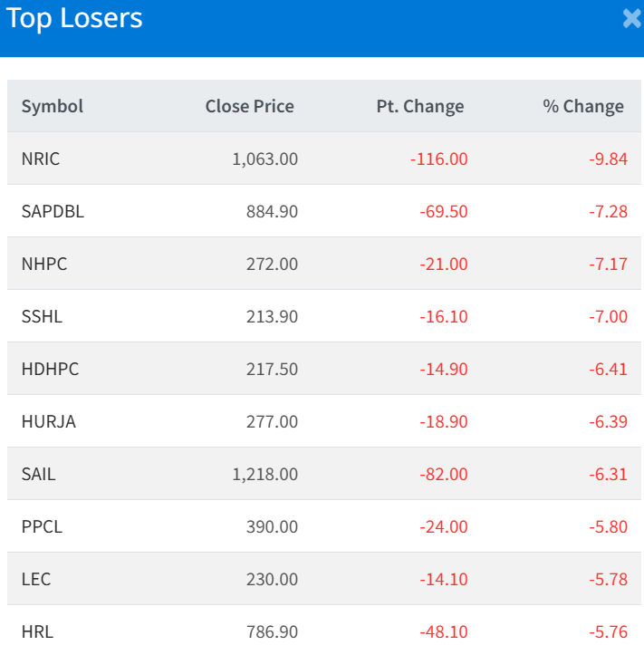Click the SAIL symbol
The width and height of the screenshot is (644, 655).
pyautogui.click(x=38, y=474)
